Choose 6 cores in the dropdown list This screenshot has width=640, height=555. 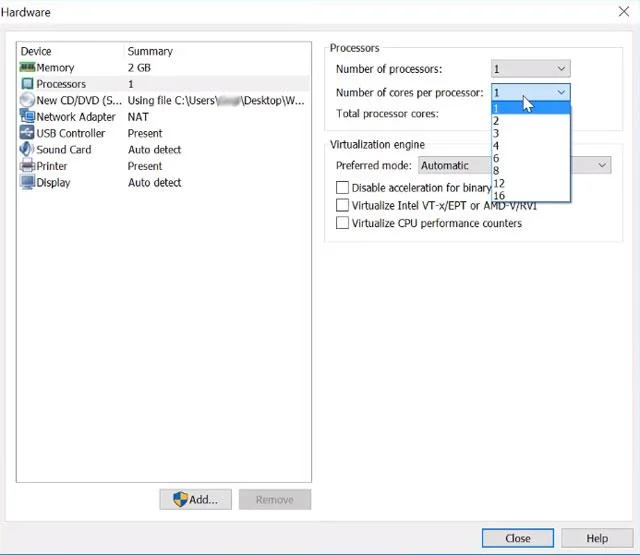(531, 158)
